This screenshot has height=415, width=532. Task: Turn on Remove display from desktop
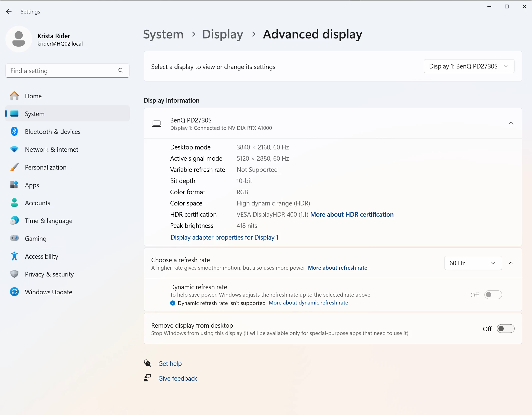click(505, 329)
